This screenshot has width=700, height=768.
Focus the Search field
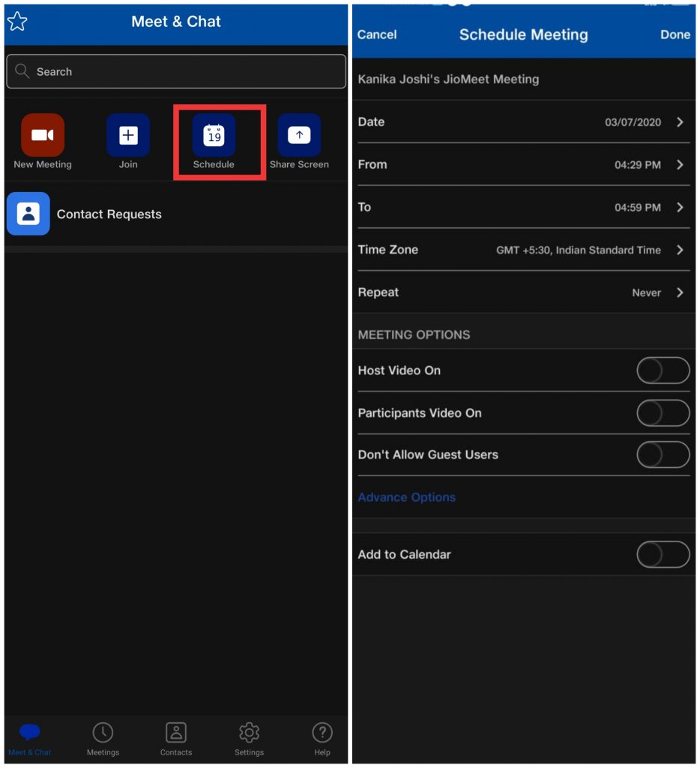point(176,71)
